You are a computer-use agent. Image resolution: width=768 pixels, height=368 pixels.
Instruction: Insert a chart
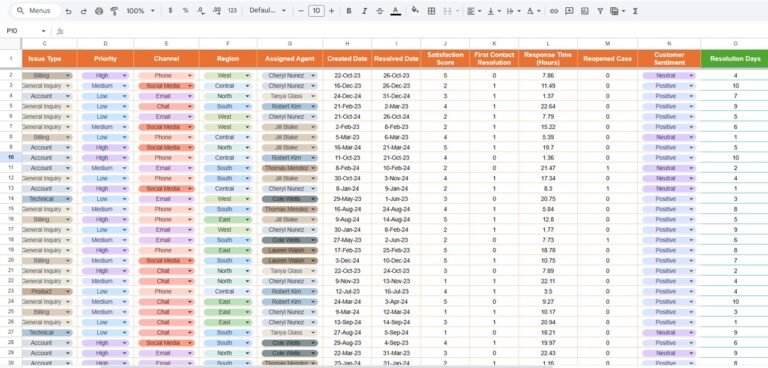[x=584, y=11]
